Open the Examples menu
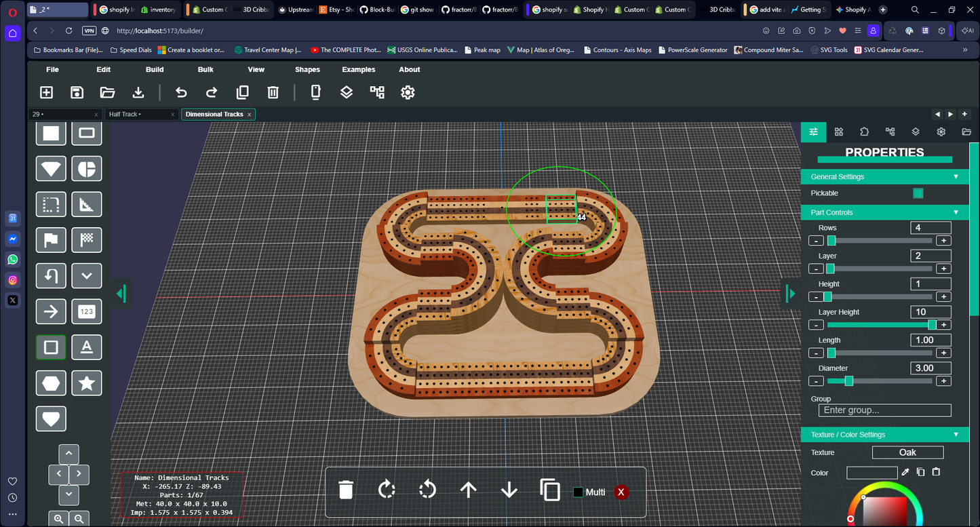Screen dimensions: 980x527 358,70
